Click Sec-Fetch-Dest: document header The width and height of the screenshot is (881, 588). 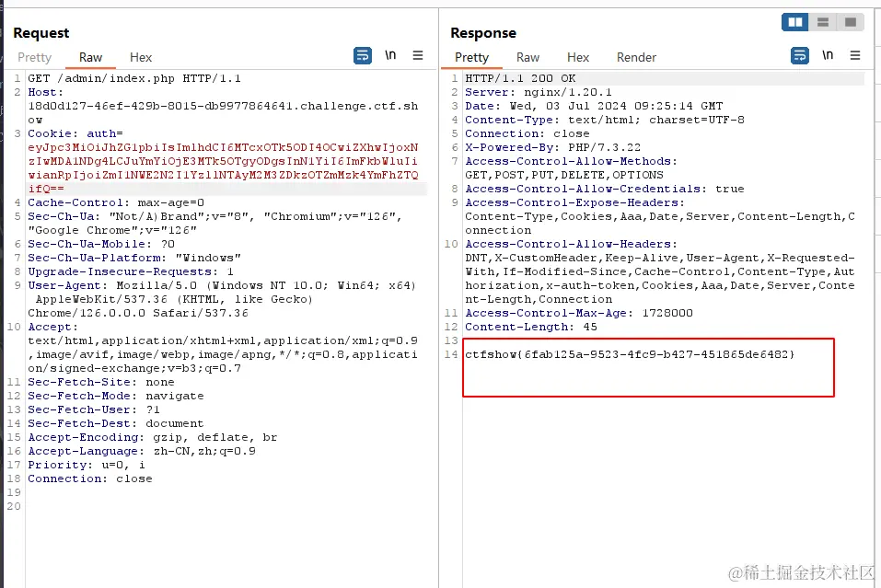click(116, 423)
